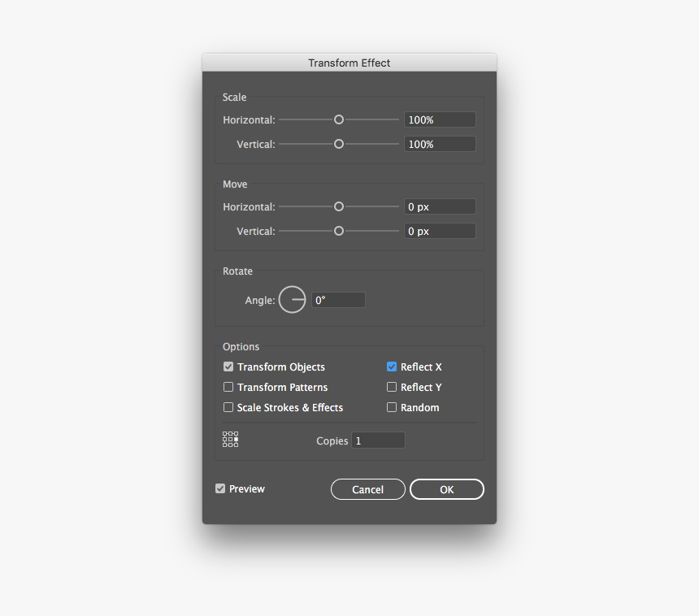
Task: Click the Move Horizontal slider handle
Action: pos(339,206)
